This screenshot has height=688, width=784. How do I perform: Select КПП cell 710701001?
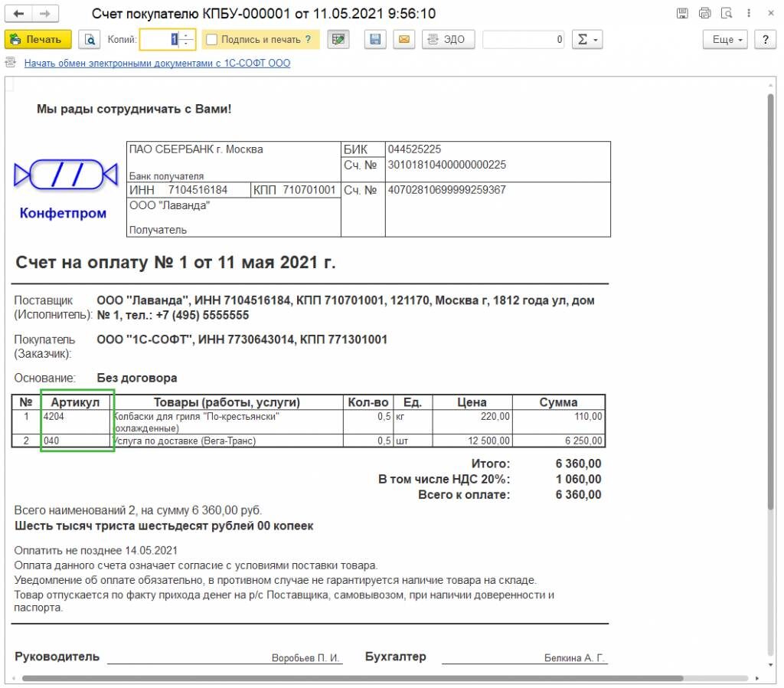click(309, 190)
